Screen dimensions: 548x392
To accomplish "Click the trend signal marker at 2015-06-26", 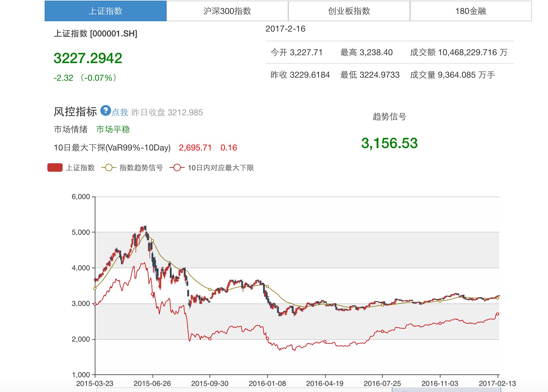I will (x=152, y=241).
